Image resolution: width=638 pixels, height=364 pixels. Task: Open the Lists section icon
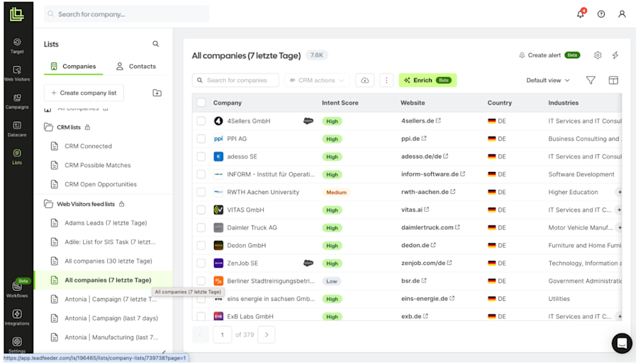point(17,157)
